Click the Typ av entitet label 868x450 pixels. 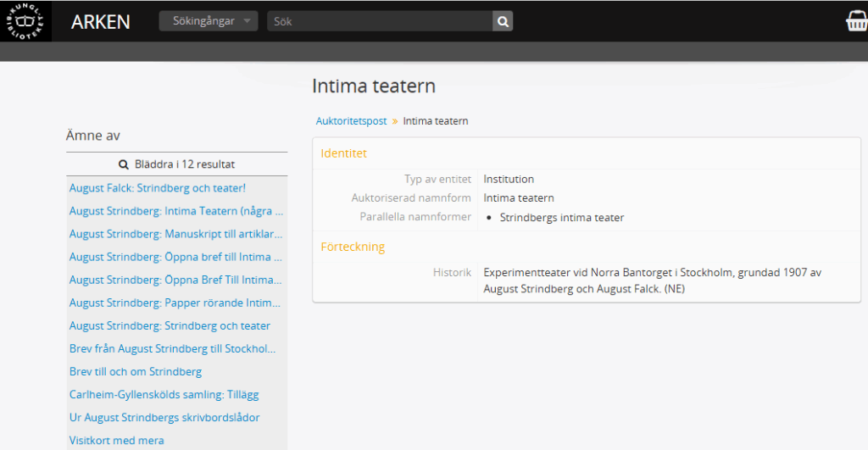[x=437, y=180]
